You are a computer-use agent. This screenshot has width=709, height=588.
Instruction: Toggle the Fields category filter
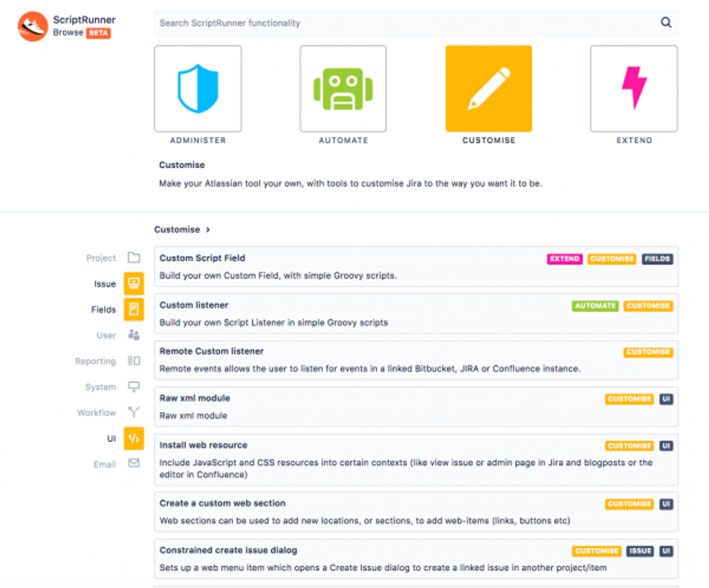point(134,309)
